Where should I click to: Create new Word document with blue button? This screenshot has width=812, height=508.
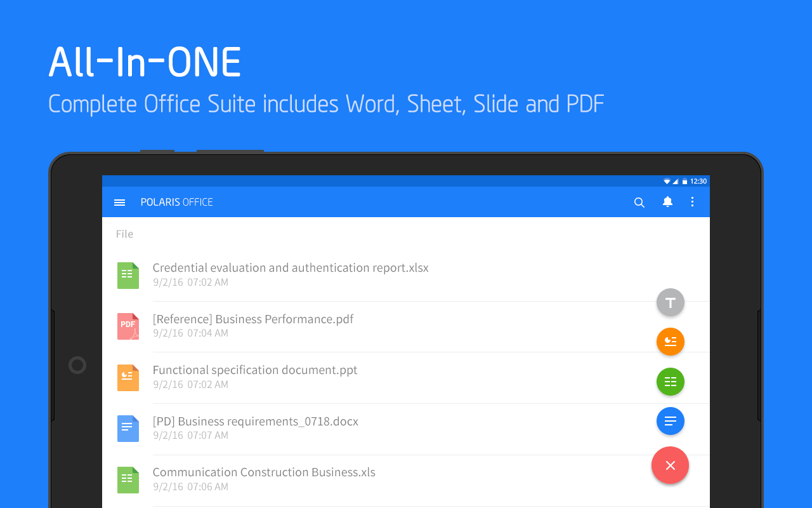pyautogui.click(x=671, y=421)
